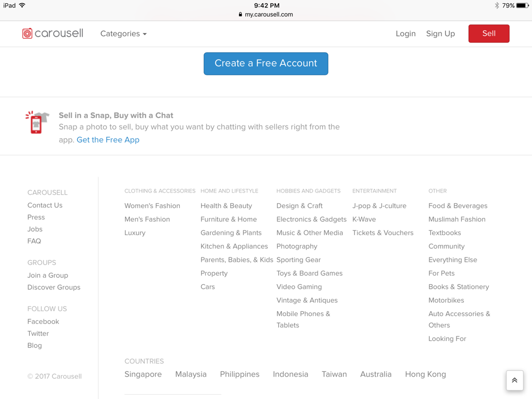This screenshot has width=532, height=399.
Task: Open the K-Wave category
Action: (x=364, y=219)
